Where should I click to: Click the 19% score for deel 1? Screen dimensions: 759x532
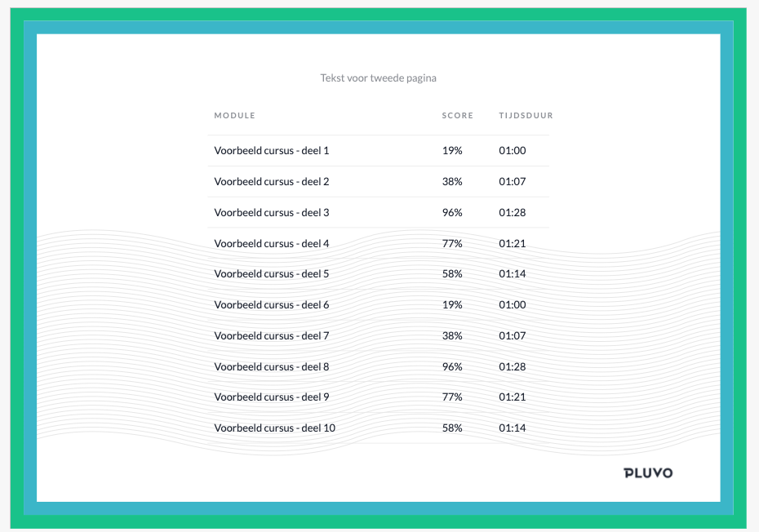pos(452,151)
